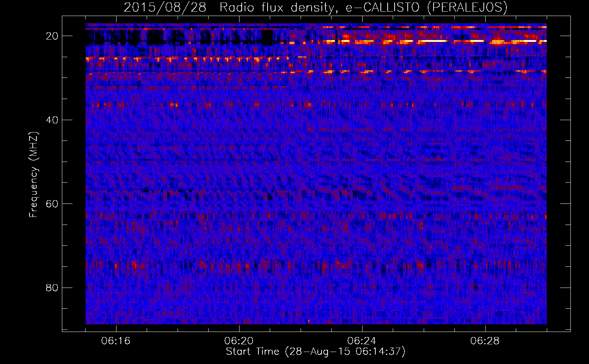Click the frequency tick label "60"

click(x=52, y=204)
